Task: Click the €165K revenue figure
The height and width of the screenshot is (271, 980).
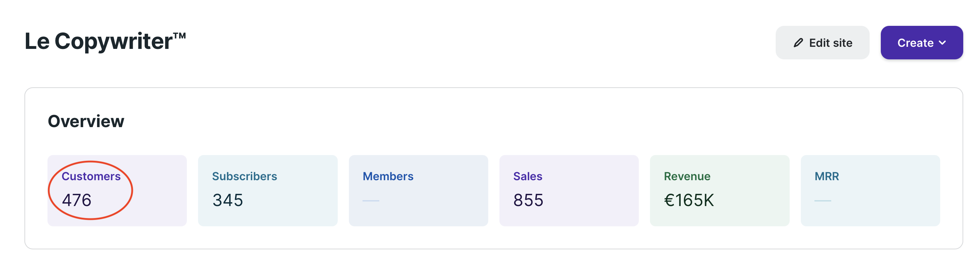Action: 689,200
